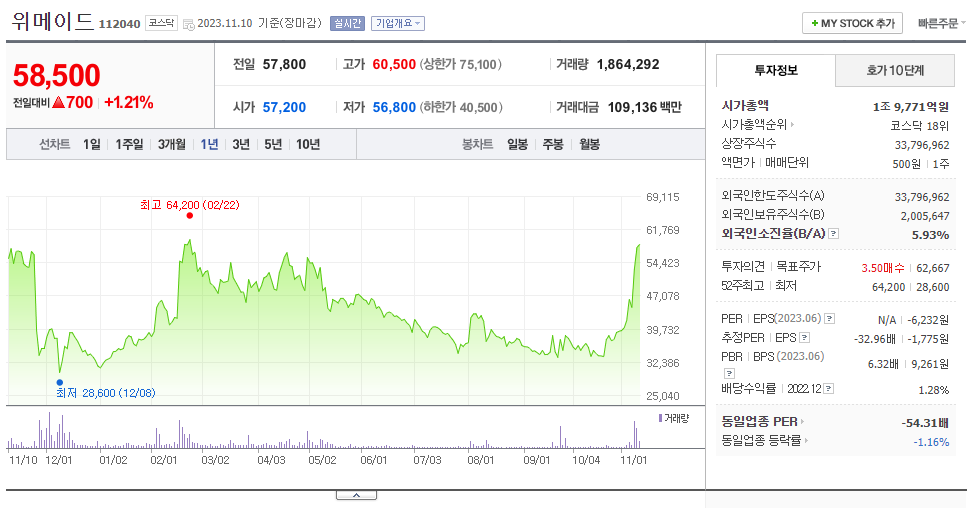Collapse chart with bottom up-arrow handle

356,496
